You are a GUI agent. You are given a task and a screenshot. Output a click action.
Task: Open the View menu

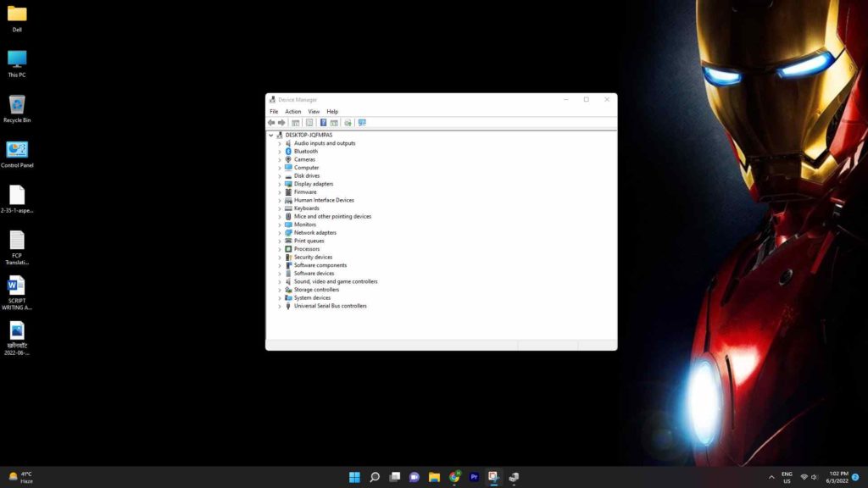click(314, 112)
